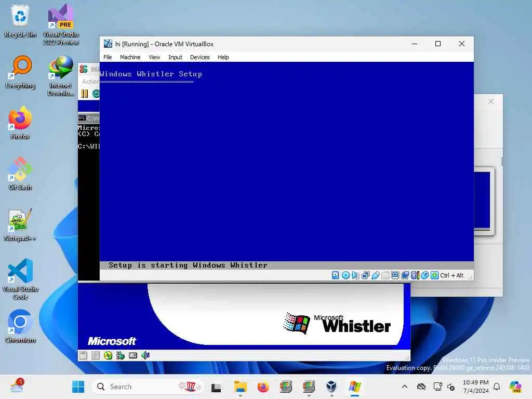Click the second floppy drive icon in 86Box status bar
This screenshot has width=532, height=399.
(96, 355)
